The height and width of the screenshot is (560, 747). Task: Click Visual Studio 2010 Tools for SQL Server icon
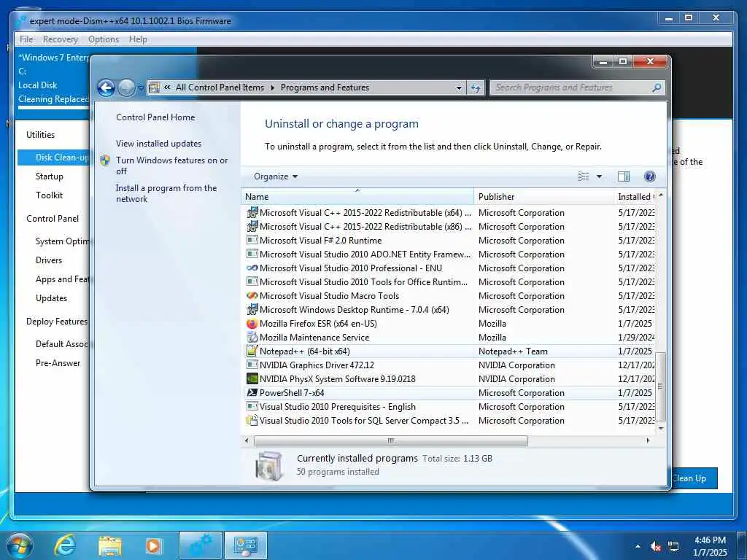click(252, 421)
